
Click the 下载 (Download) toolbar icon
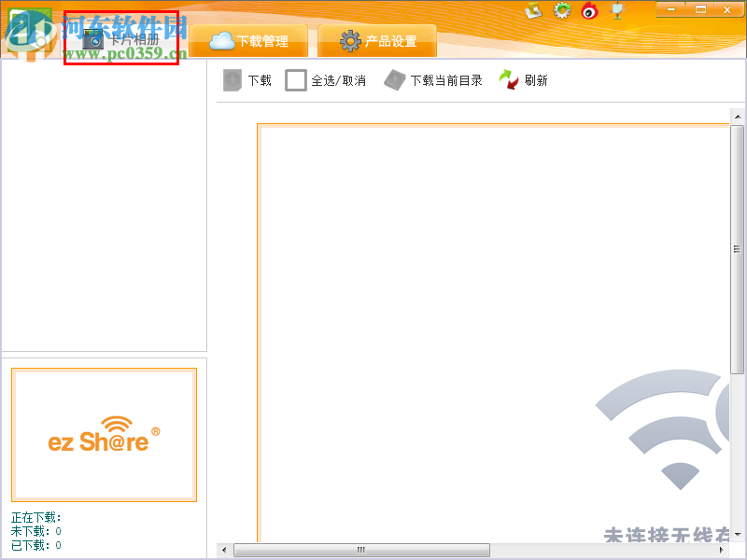tap(233, 80)
